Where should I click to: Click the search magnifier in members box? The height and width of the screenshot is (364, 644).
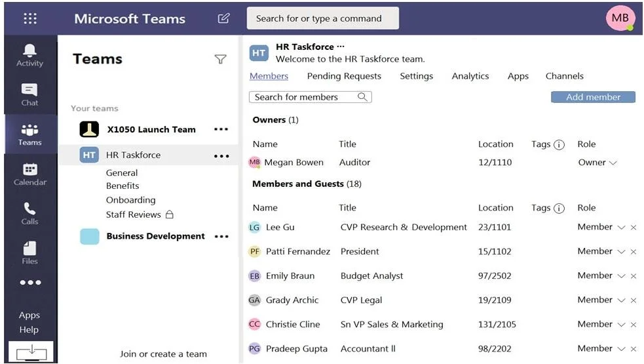(362, 96)
